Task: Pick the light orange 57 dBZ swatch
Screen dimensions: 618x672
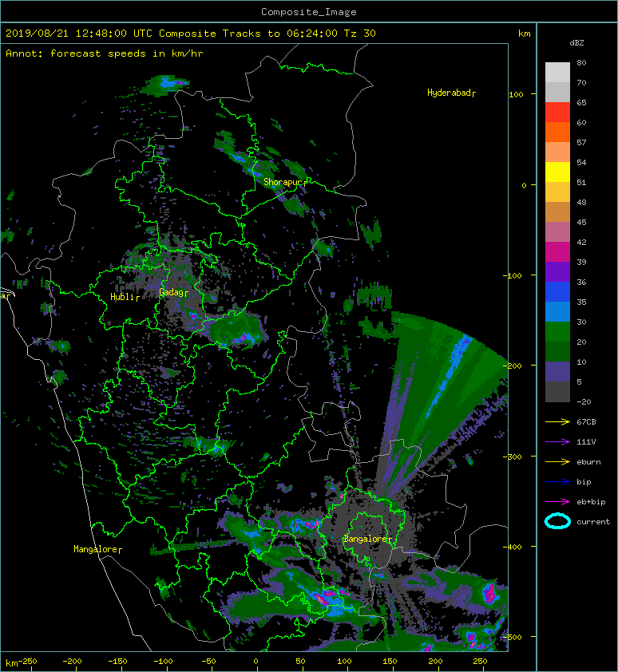Action: coord(557,152)
